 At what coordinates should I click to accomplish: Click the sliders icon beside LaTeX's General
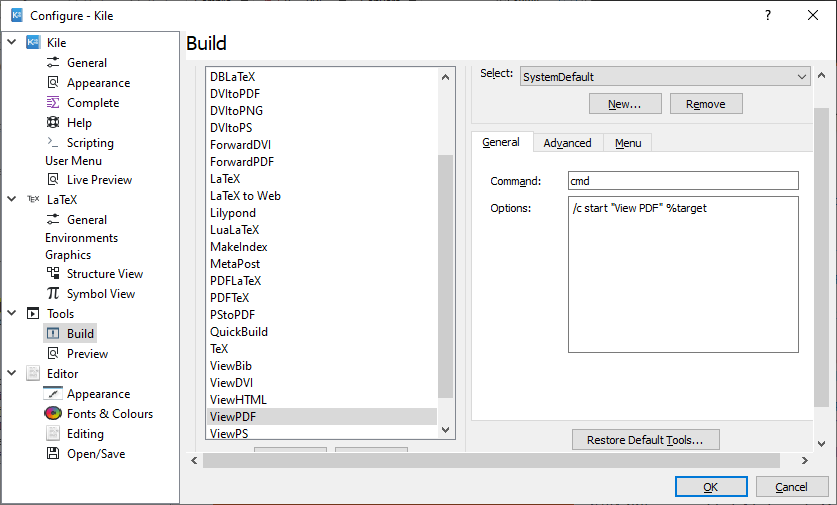pos(53,219)
